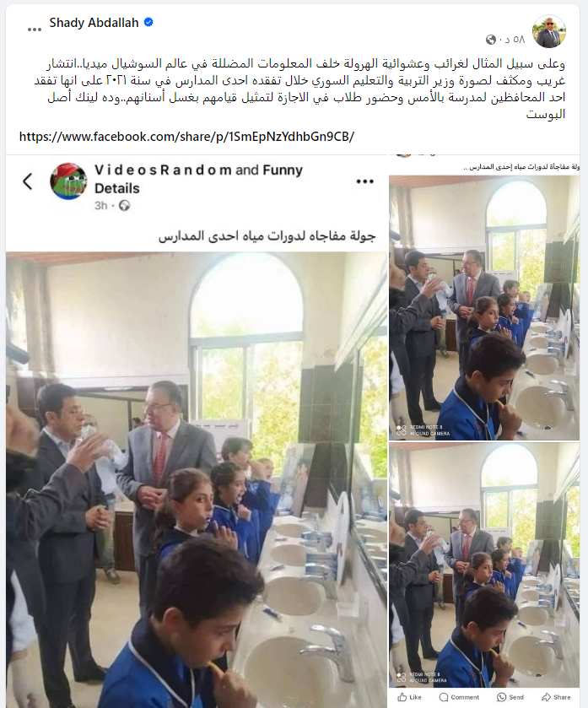The image size is (588, 708).
Task: Click the 3h timestamp in embedded post
Action: [x=101, y=206]
